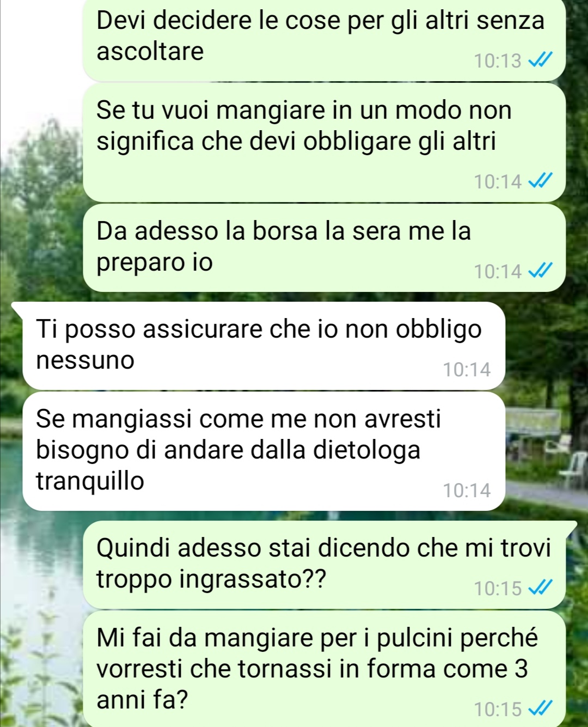
Task: Click the read-receipt ticks on the "senza ascoltare" message
Action: point(541,60)
